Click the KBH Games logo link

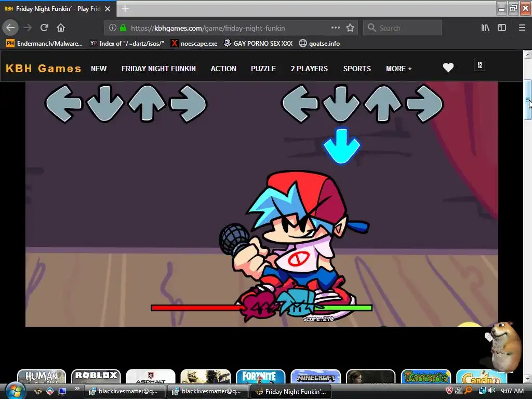pos(44,69)
